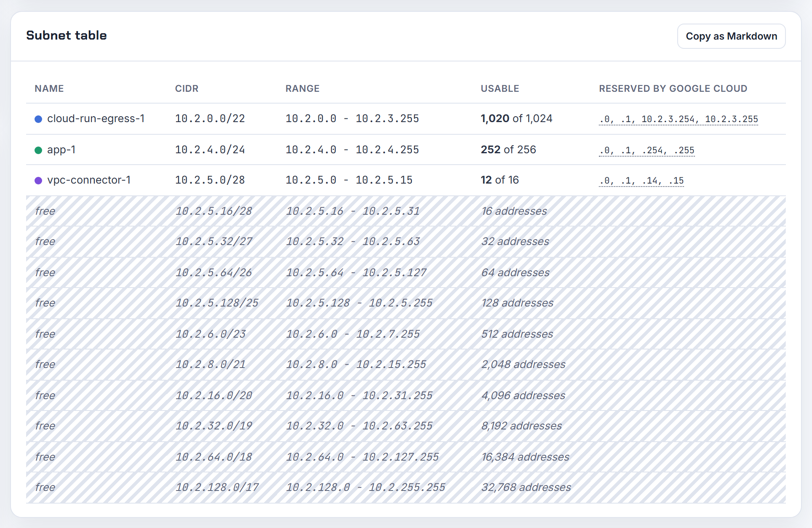Viewport: 812px width, 528px height.
Task: Click the free block 10.2.5.64/26
Action: pyautogui.click(x=406, y=272)
